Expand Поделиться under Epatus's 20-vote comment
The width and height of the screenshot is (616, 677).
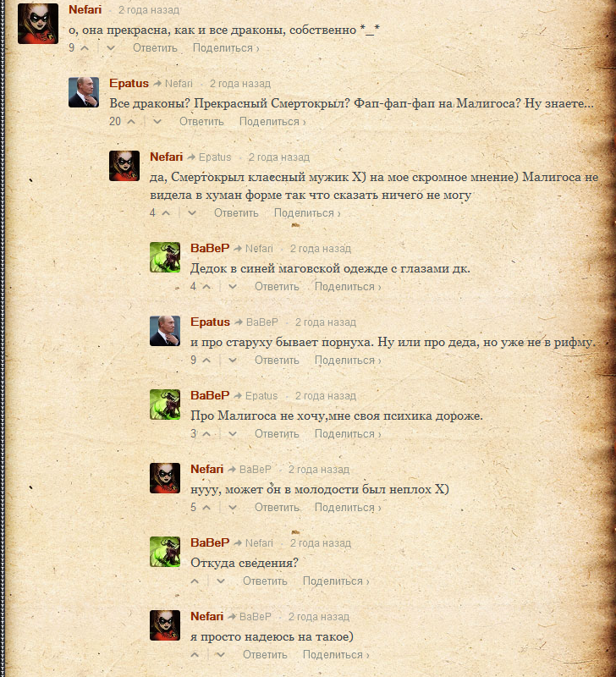272,122
